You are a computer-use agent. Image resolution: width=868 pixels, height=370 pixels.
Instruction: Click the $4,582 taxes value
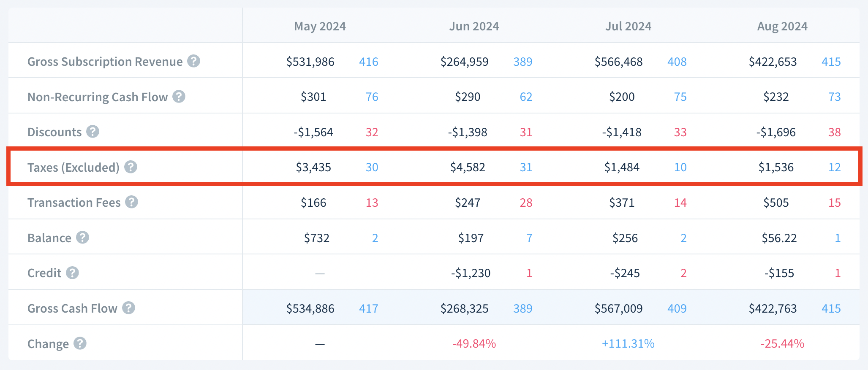click(x=468, y=167)
